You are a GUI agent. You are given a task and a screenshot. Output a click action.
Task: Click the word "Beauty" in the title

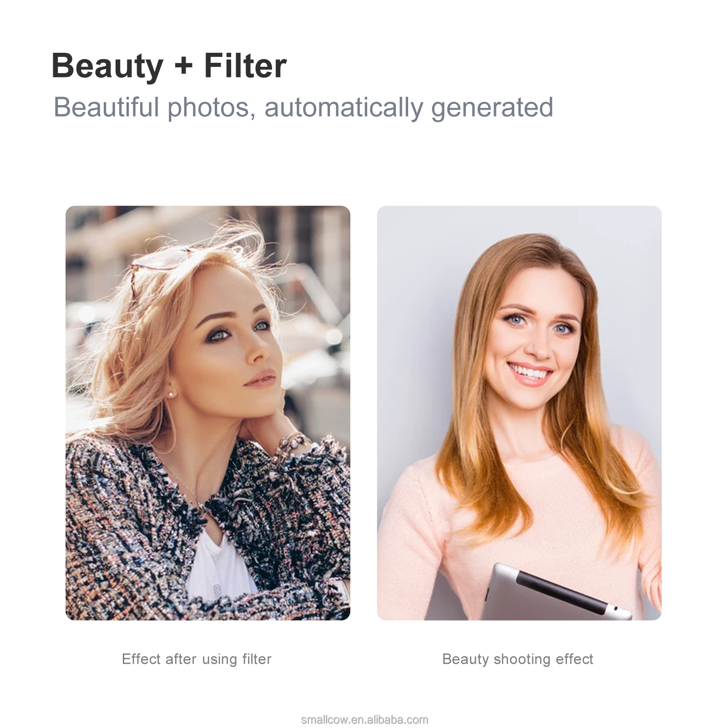107,66
